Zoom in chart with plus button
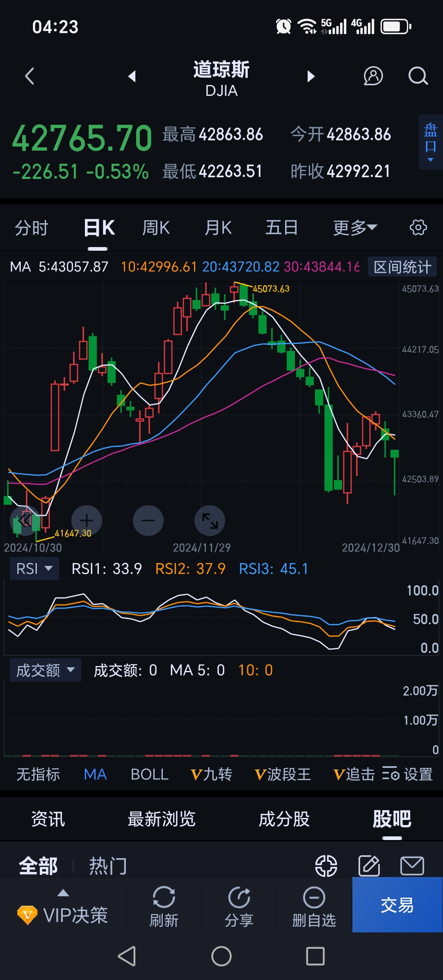 pyautogui.click(x=87, y=520)
